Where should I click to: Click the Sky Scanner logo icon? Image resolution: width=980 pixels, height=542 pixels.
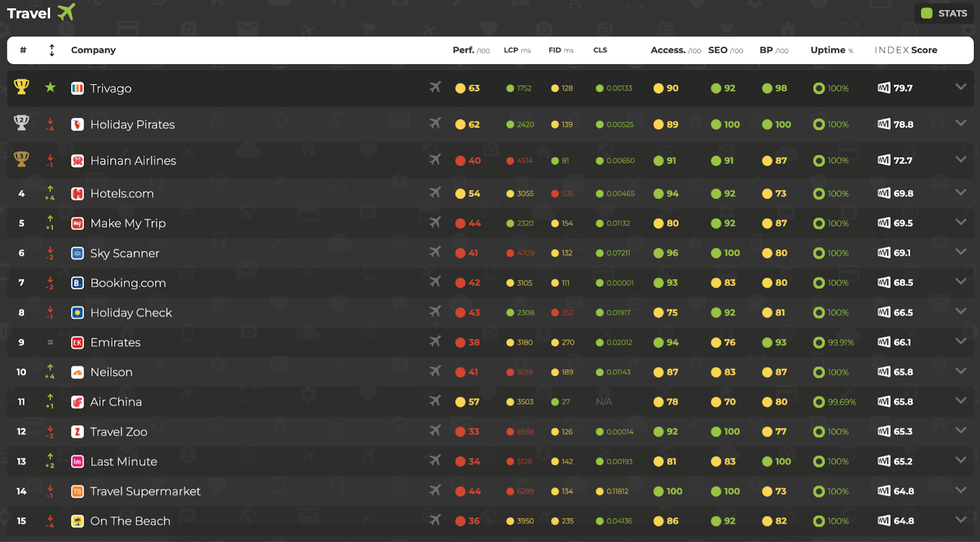(x=77, y=253)
